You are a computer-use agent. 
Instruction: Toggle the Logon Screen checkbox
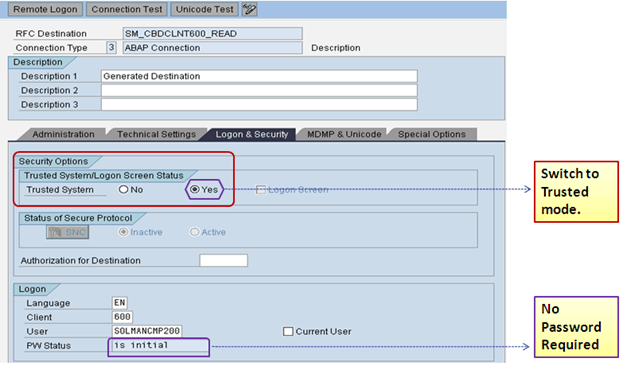pyautogui.click(x=261, y=190)
